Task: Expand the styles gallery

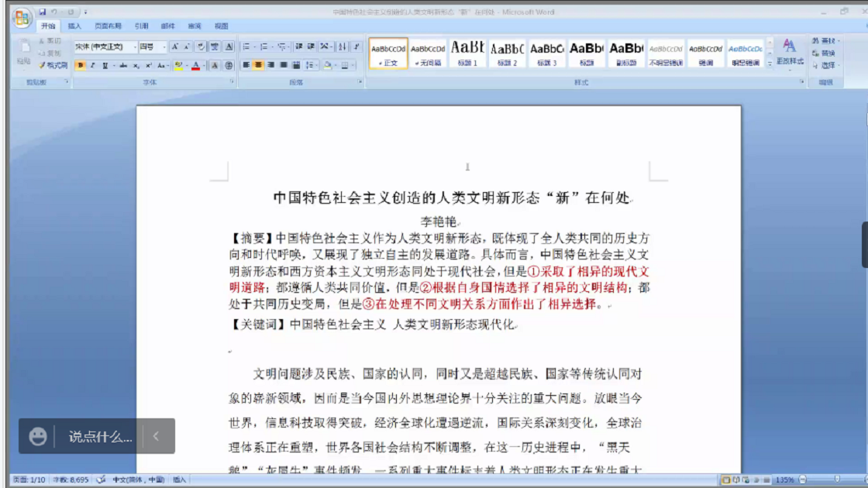Action: click(770, 64)
